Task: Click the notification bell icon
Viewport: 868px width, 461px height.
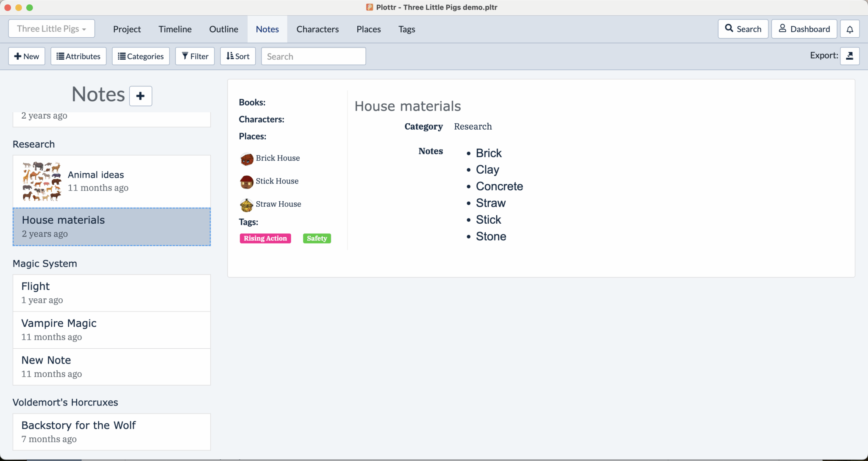Action: tap(850, 29)
